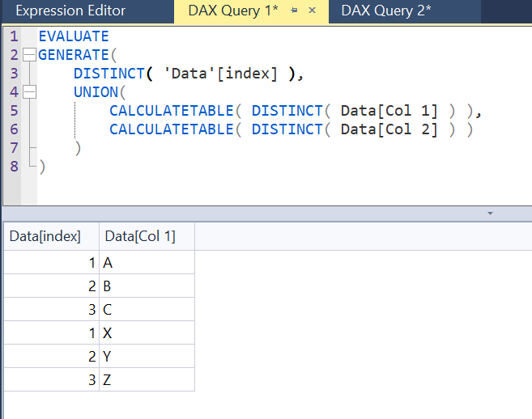Open the results pane dropdown arrow

click(489, 214)
